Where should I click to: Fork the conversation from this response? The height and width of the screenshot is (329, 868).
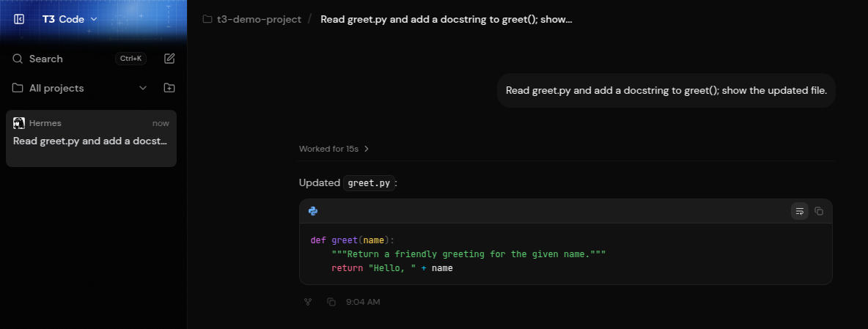pos(309,302)
